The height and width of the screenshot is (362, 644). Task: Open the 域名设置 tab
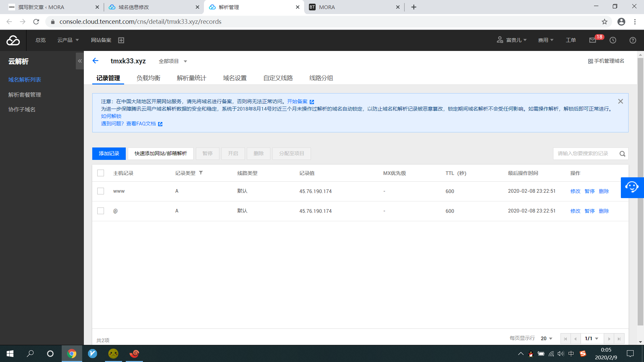(235, 78)
